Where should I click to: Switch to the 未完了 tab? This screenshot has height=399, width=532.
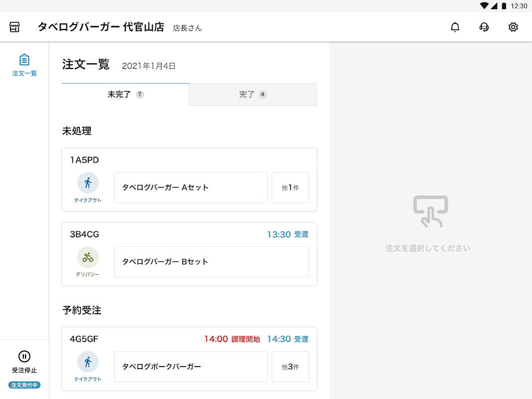(126, 94)
